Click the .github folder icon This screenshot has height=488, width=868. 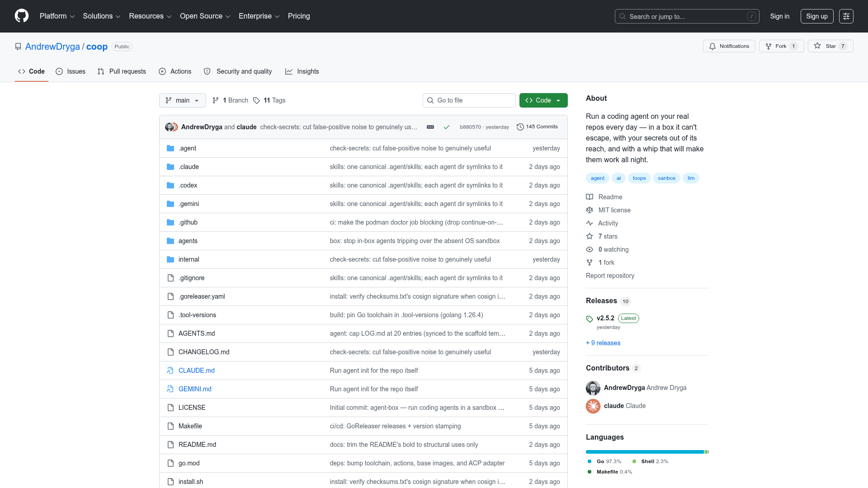170,222
